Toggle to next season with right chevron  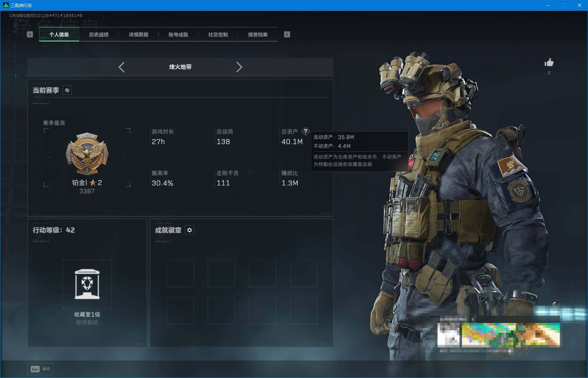click(239, 67)
